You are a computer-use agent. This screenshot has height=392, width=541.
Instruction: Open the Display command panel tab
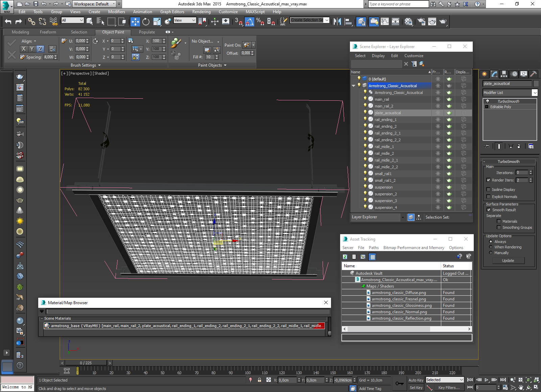(524, 74)
